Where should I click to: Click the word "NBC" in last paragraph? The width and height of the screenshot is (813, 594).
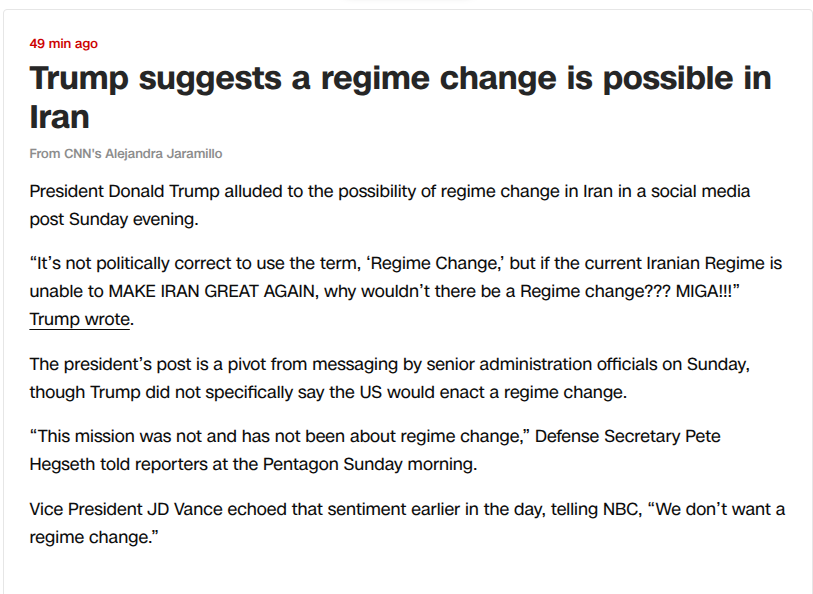(x=621, y=510)
